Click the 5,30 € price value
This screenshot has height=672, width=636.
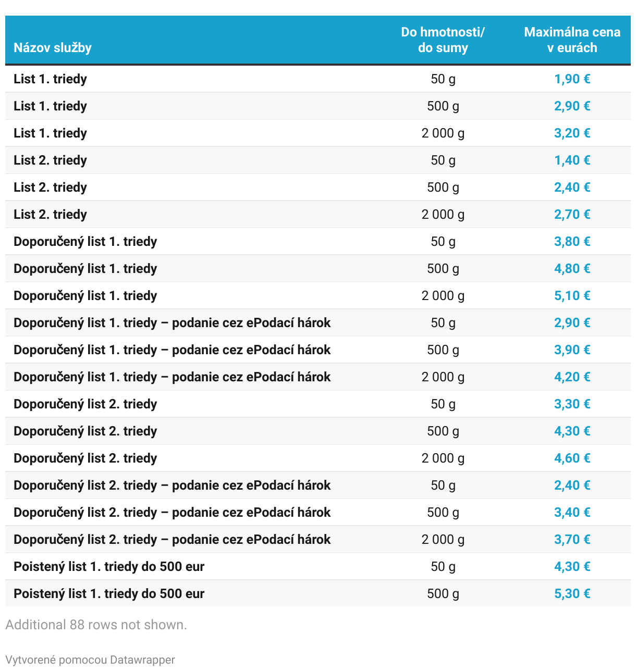tap(572, 594)
